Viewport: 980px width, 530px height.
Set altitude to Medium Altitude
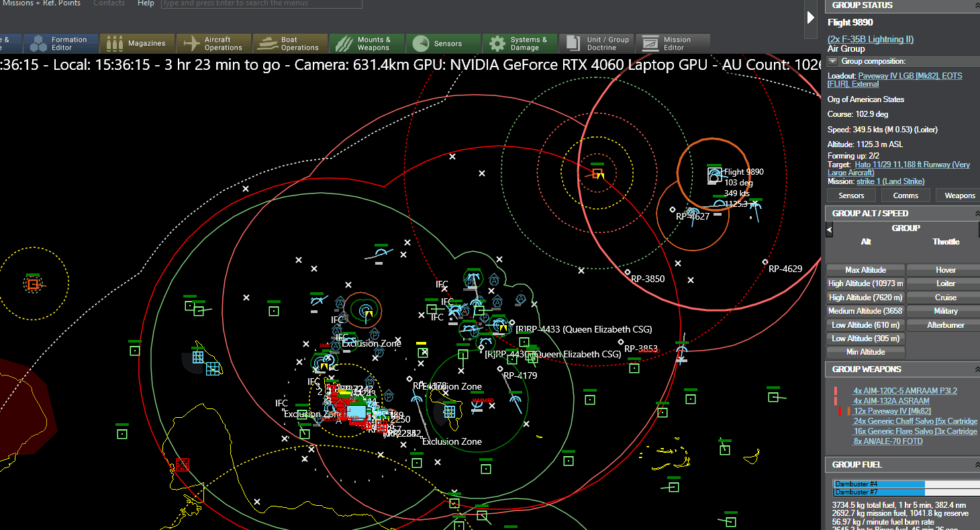(x=865, y=311)
